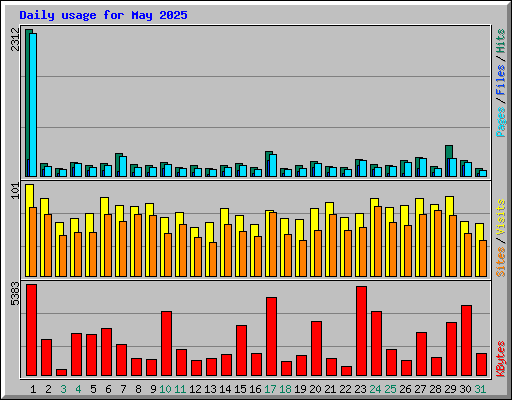The width and height of the screenshot is (512, 400).
Task: Select day 14 on the x-axis
Action: click(225, 389)
